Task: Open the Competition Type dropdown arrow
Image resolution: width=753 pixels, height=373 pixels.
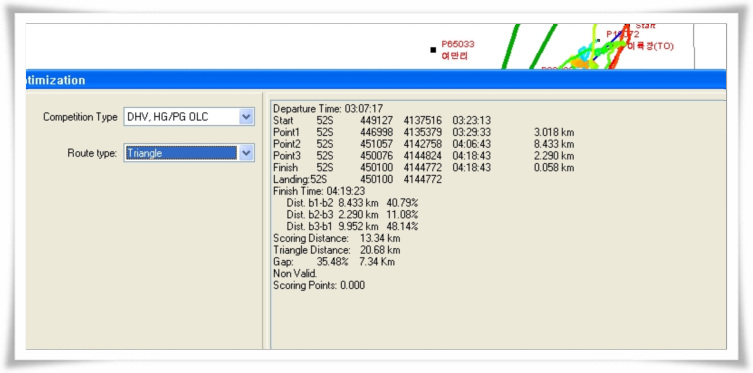Action: [x=246, y=117]
